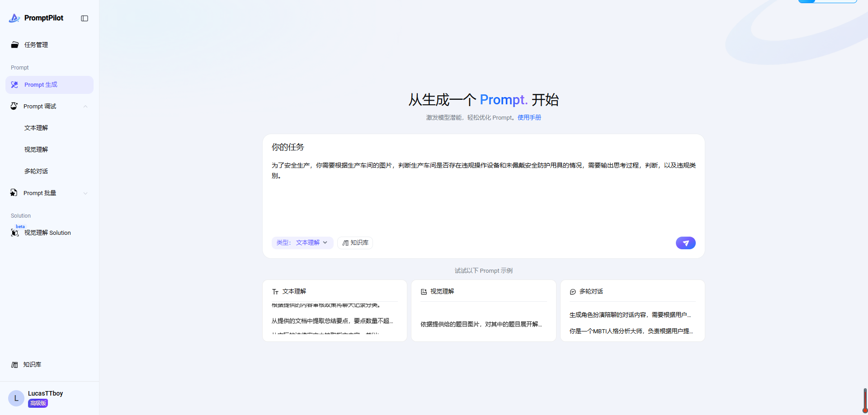Viewport: 868px width, 415px height.
Task: Click the LucasTTboy username
Action: tap(45, 393)
